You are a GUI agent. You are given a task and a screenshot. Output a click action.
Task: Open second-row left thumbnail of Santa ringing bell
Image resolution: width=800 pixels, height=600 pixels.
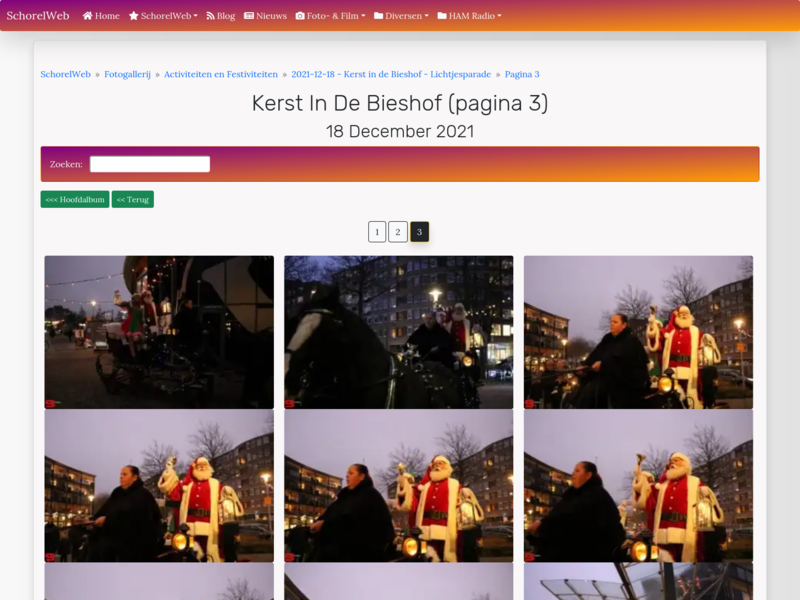coord(159,486)
